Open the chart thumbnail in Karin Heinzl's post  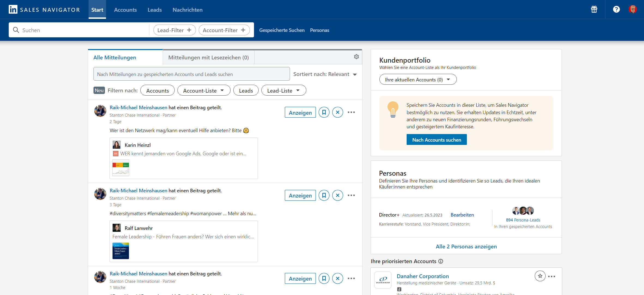[121, 168]
